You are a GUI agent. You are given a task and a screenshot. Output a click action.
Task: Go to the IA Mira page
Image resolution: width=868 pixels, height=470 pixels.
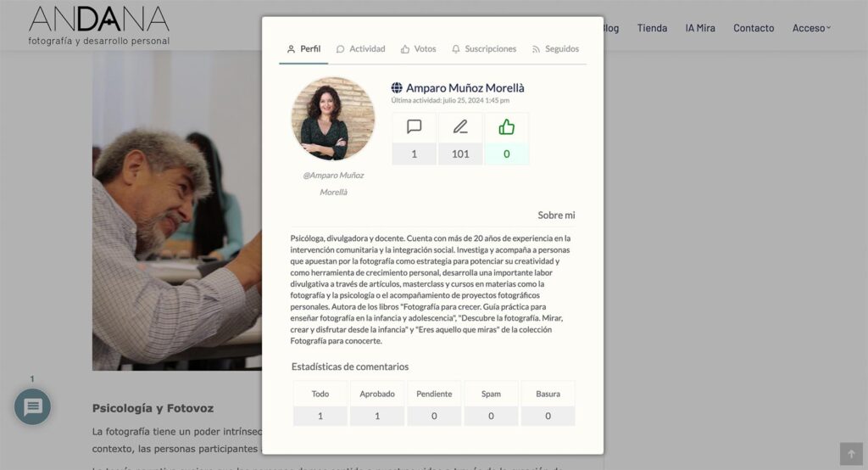700,28
